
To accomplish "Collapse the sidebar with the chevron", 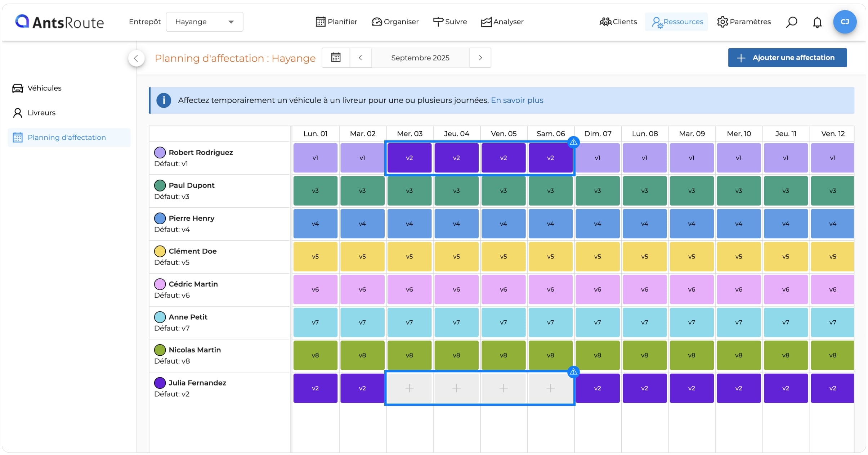I will (136, 58).
